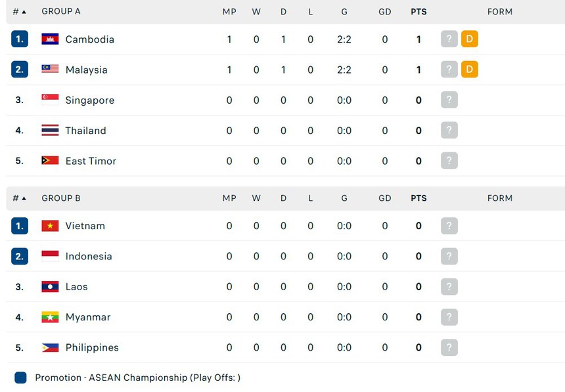
Task: Open Malaysia's draw form badge
Action: click(x=469, y=70)
